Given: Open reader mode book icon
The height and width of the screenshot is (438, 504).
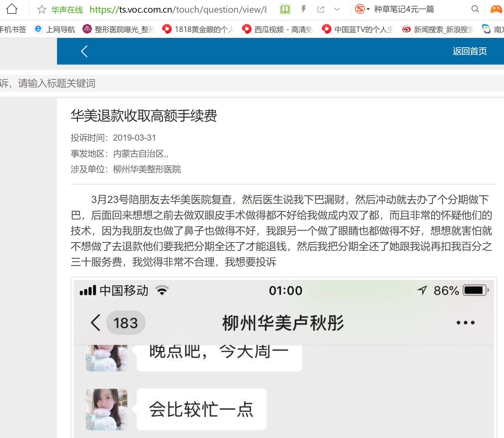Looking at the screenshot, I should [x=285, y=9].
